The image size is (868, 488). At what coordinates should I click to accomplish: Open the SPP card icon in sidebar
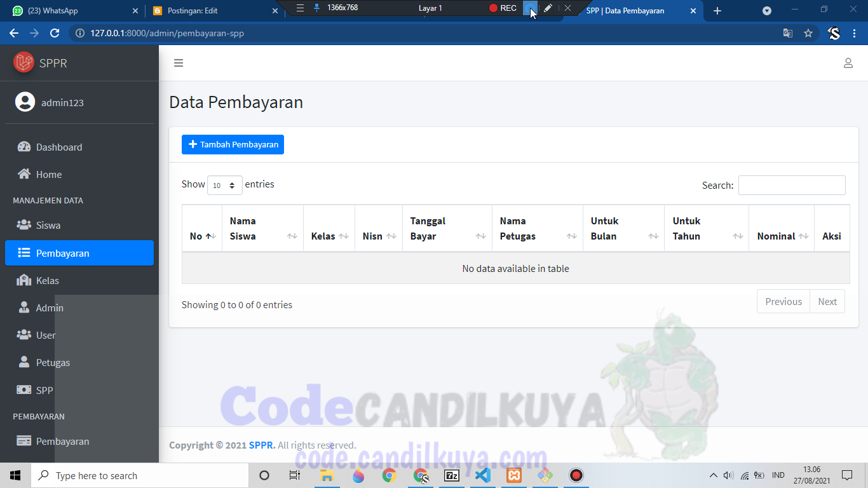coord(24,390)
